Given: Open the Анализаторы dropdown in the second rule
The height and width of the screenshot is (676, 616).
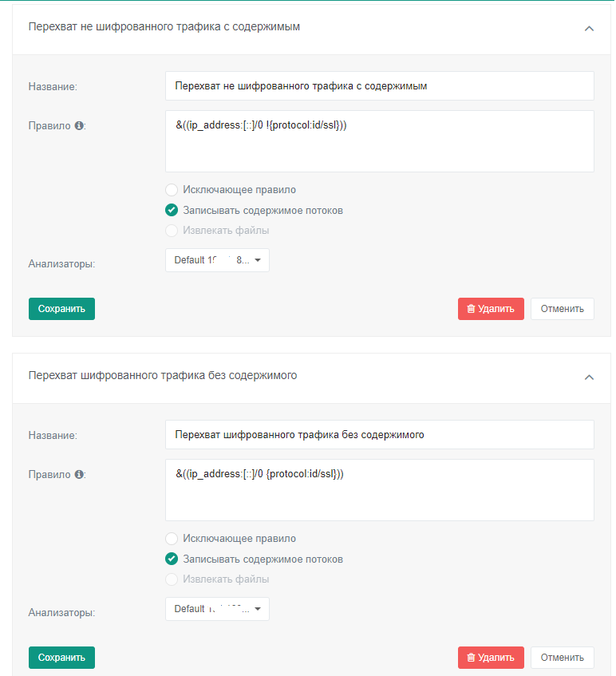Looking at the screenshot, I should [217, 609].
